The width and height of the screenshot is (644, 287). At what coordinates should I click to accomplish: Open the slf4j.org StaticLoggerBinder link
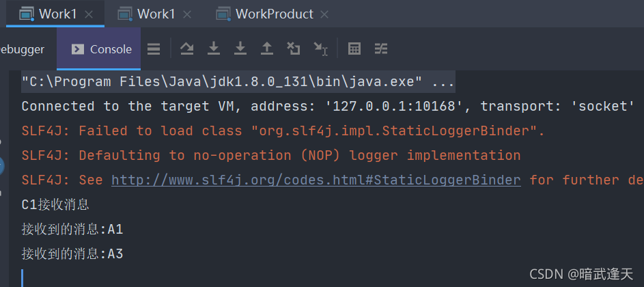click(316, 180)
